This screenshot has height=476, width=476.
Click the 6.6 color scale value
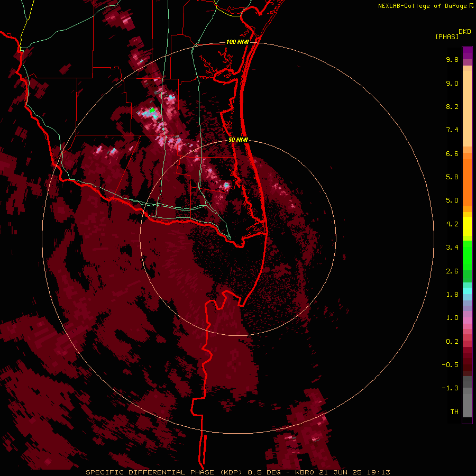452,153
